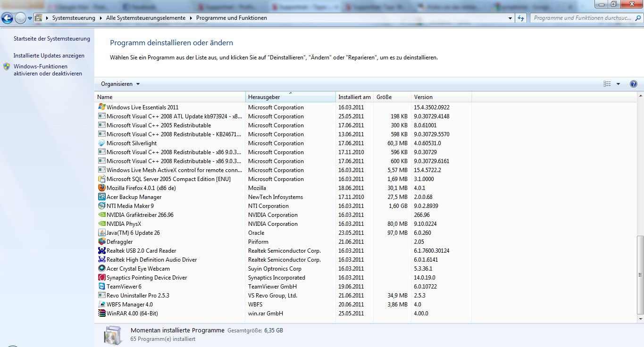Open the address bar history dropdown

tap(510, 18)
